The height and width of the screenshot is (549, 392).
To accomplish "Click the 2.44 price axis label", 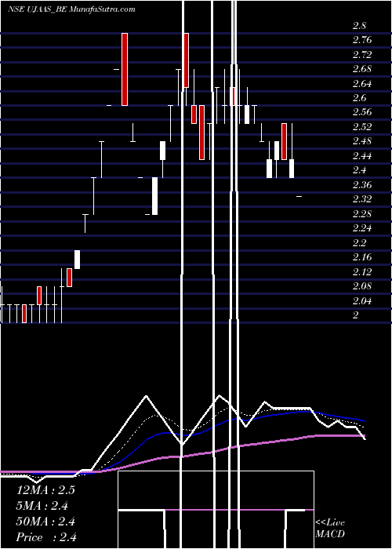I will click(x=362, y=156).
